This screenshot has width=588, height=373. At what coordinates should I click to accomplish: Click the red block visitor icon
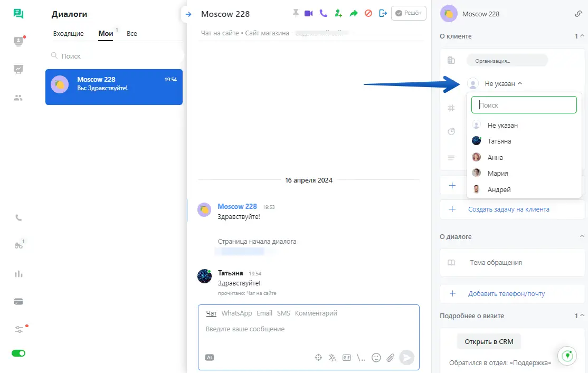pos(368,13)
